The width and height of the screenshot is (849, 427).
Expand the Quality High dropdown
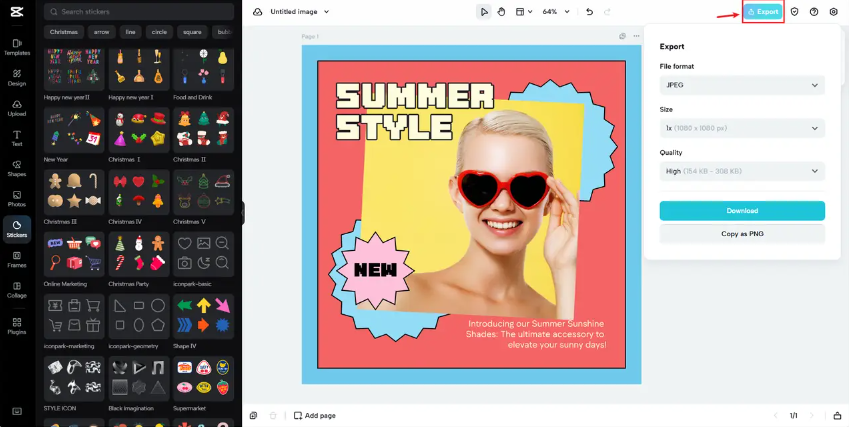[x=741, y=171]
